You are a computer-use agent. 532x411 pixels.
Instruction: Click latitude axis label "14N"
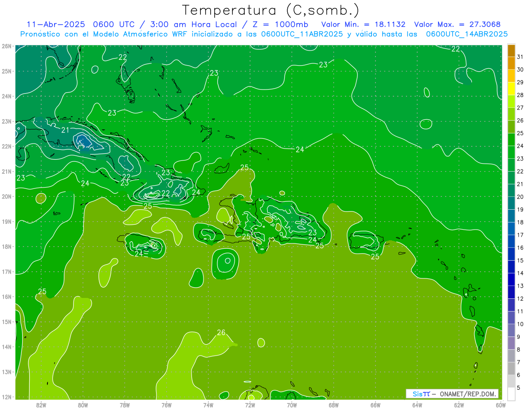7,347
